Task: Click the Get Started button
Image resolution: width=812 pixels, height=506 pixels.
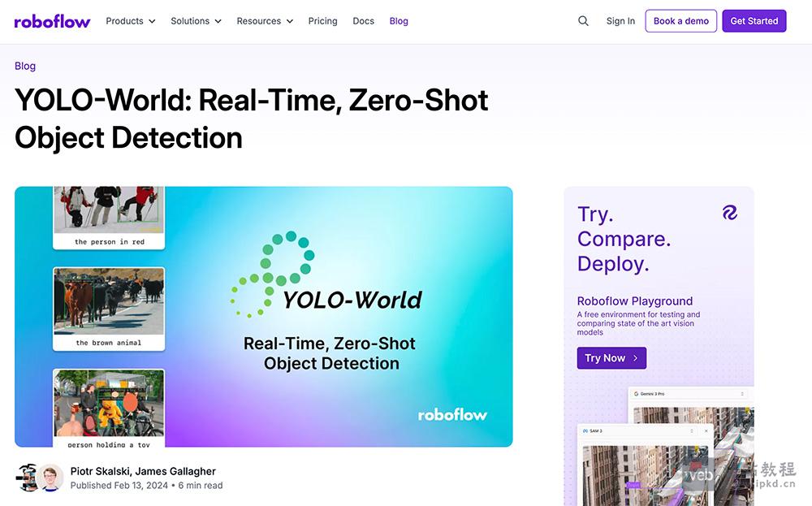Action: click(754, 20)
